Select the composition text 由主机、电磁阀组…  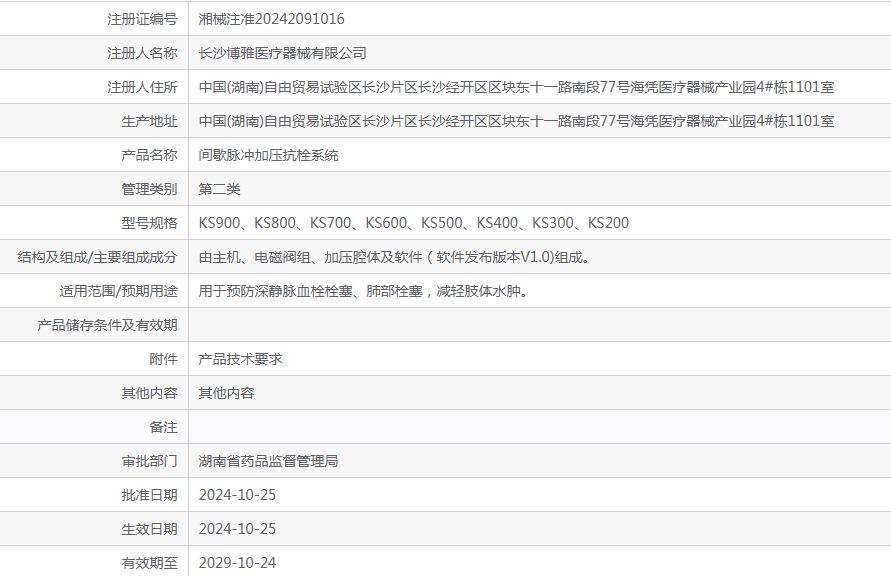click(x=396, y=257)
